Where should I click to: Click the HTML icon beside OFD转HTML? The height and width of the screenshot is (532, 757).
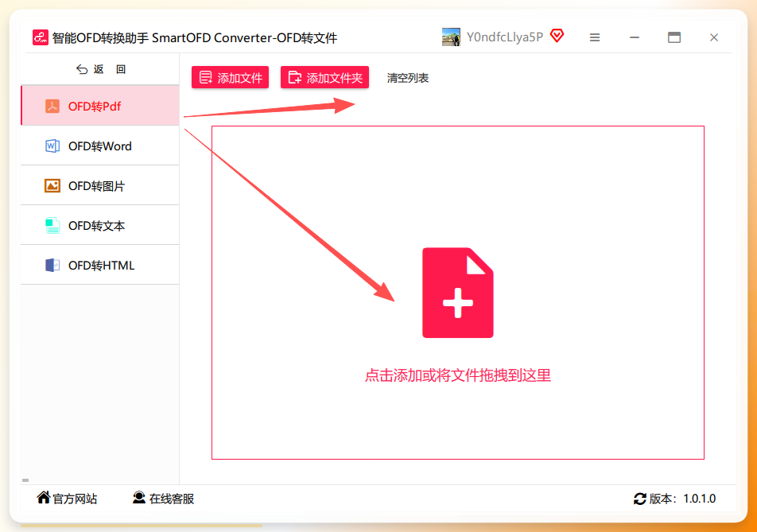(52, 265)
